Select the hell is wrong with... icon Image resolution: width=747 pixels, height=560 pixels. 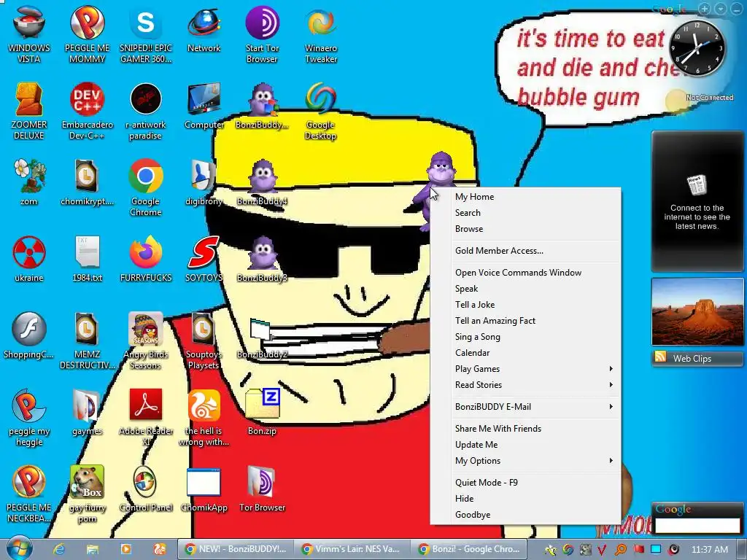tap(204, 416)
